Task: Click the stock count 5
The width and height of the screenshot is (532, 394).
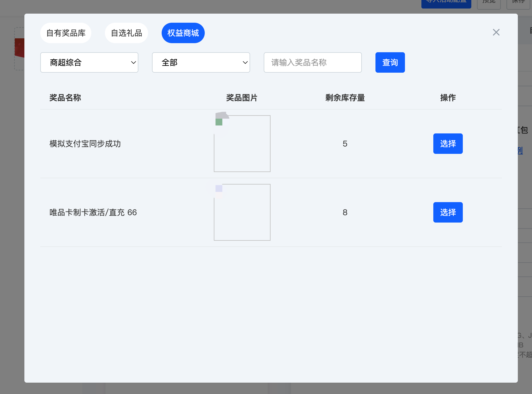Action: [345, 144]
